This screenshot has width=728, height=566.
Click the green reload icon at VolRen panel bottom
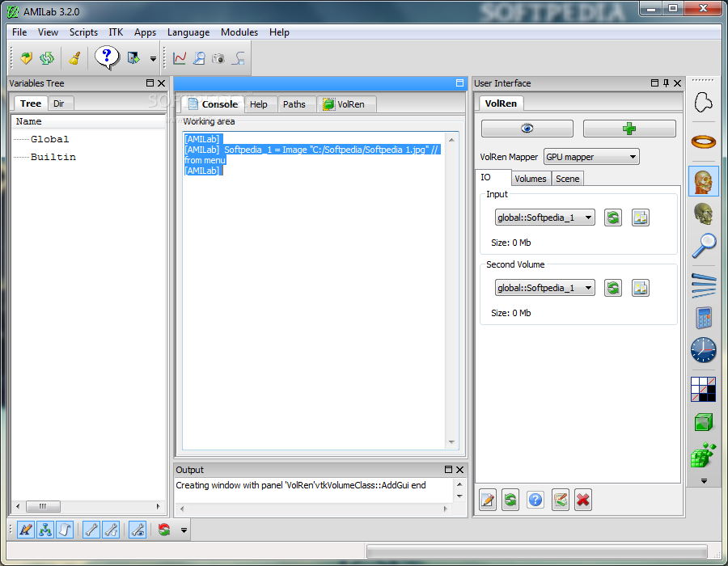tap(510, 500)
